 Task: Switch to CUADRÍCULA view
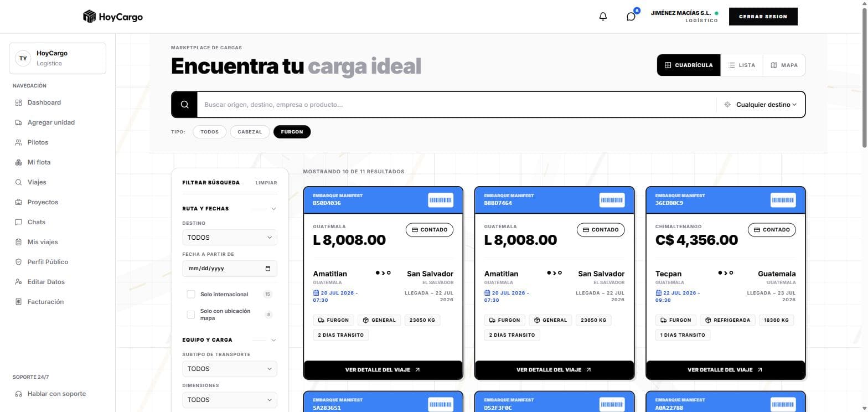click(x=689, y=65)
